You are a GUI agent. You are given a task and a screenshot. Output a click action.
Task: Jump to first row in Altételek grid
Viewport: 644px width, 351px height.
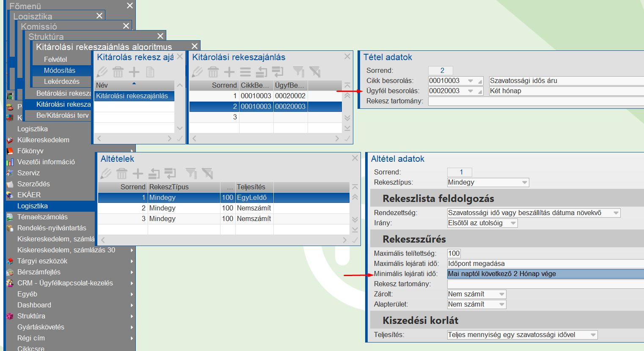click(x=355, y=187)
